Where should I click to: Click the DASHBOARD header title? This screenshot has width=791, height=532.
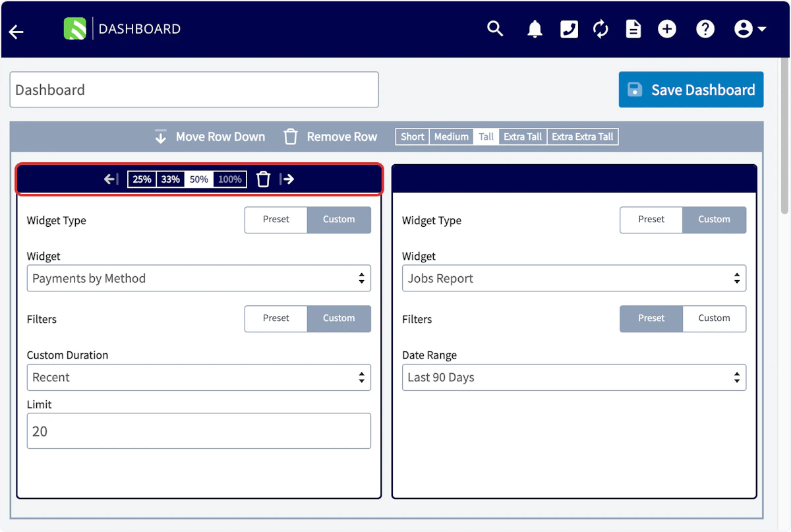point(140,29)
